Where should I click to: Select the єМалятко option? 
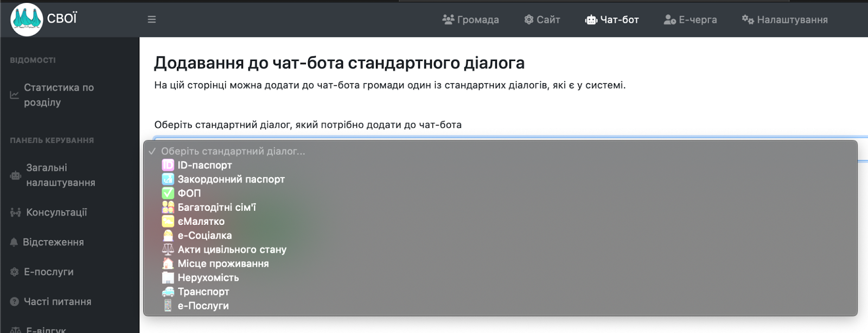(201, 222)
